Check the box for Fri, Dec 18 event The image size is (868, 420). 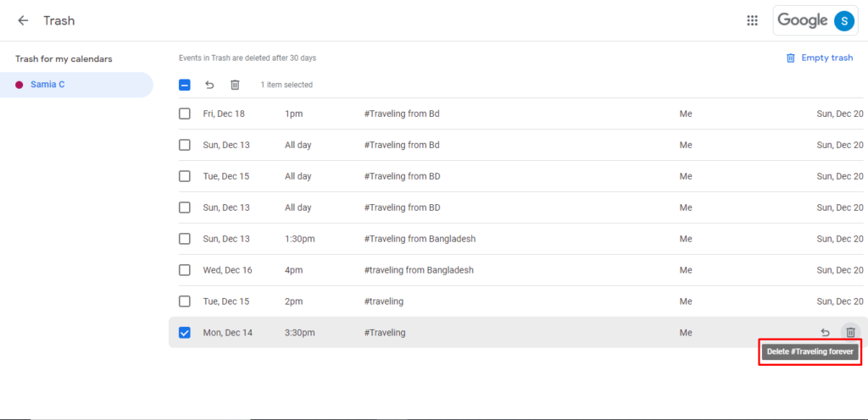click(184, 113)
